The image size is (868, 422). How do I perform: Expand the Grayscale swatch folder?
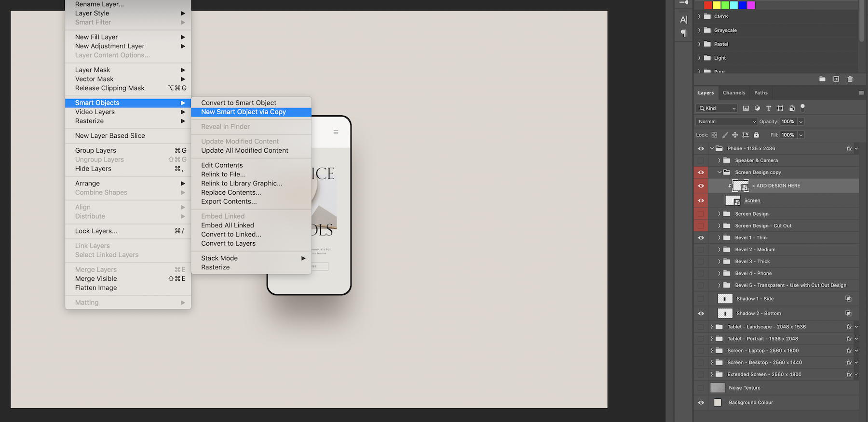[699, 30]
